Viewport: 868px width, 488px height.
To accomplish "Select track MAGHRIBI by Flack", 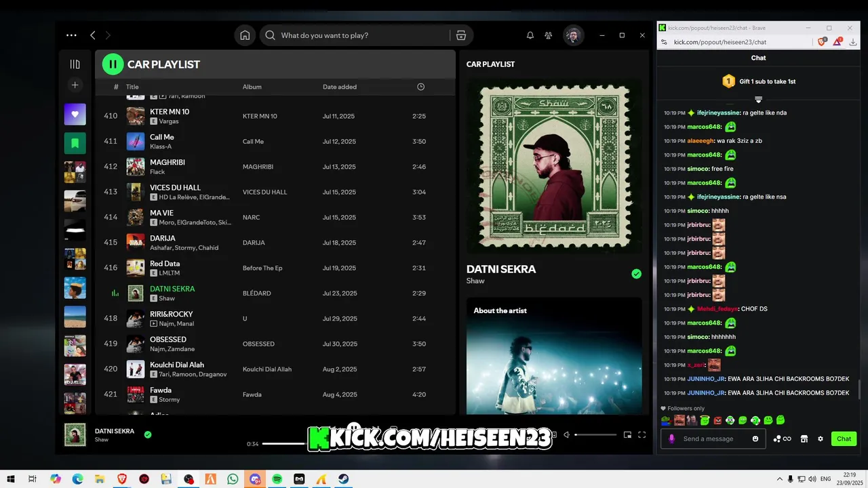I will click(x=275, y=167).
